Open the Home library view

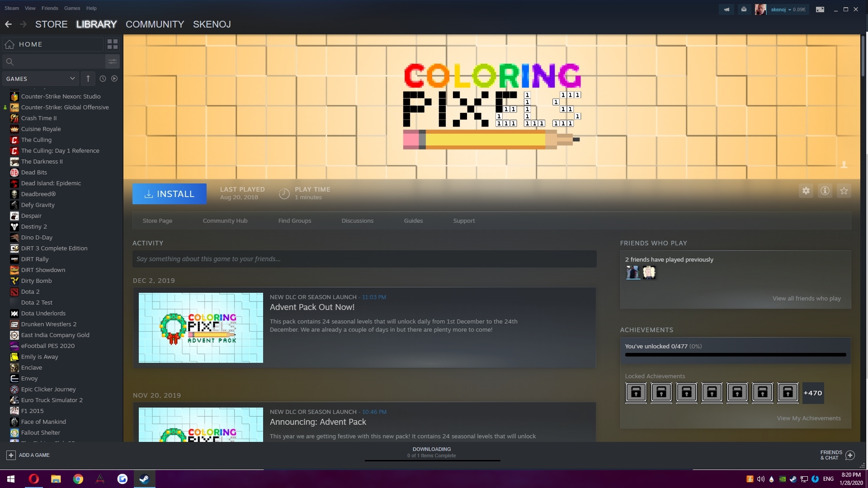click(x=53, y=44)
